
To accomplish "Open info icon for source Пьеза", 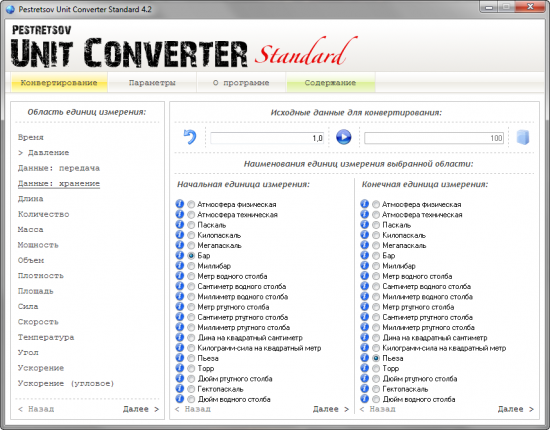I will (180, 358).
